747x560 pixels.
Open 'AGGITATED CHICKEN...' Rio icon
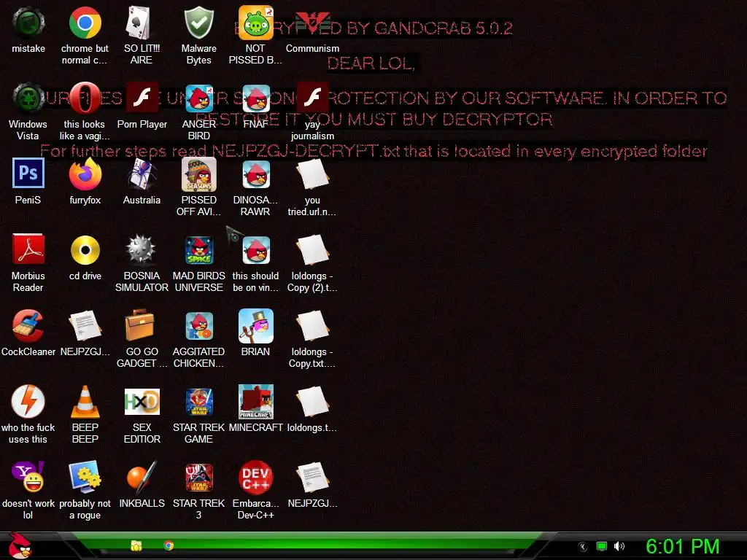point(198,326)
